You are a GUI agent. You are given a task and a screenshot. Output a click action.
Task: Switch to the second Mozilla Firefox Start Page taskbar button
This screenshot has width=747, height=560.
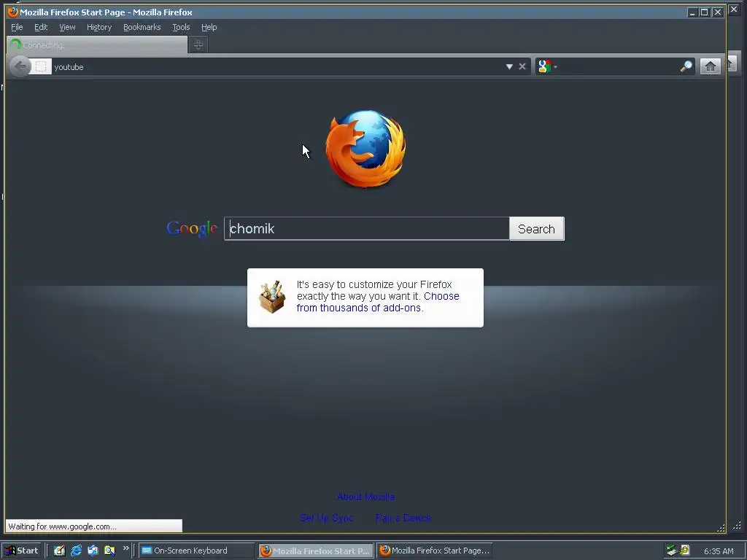pyautogui.click(x=435, y=551)
